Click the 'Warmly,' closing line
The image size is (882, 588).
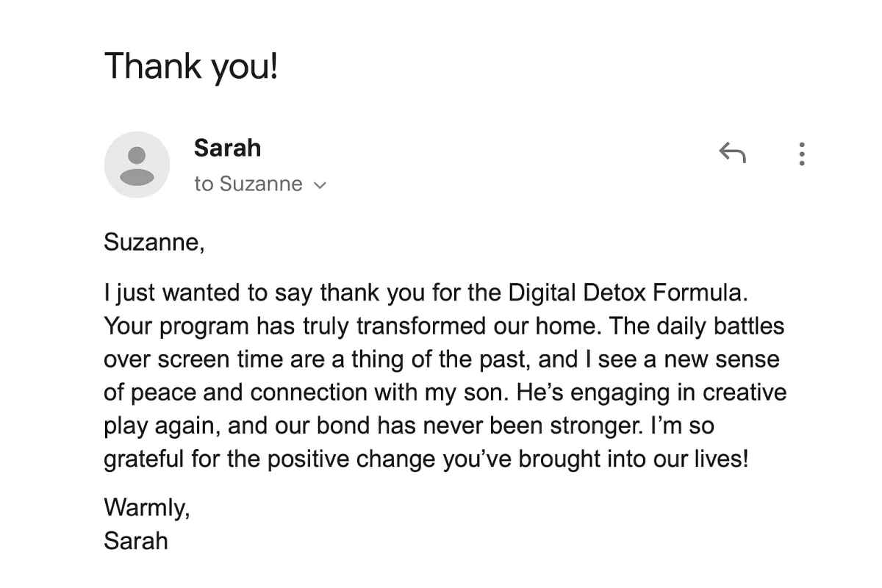click(x=147, y=507)
